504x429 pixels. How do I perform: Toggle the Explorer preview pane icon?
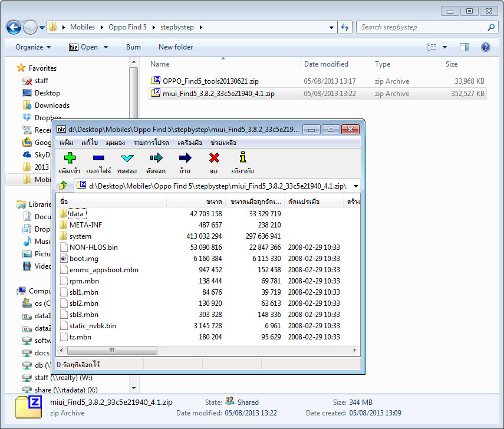[464, 47]
